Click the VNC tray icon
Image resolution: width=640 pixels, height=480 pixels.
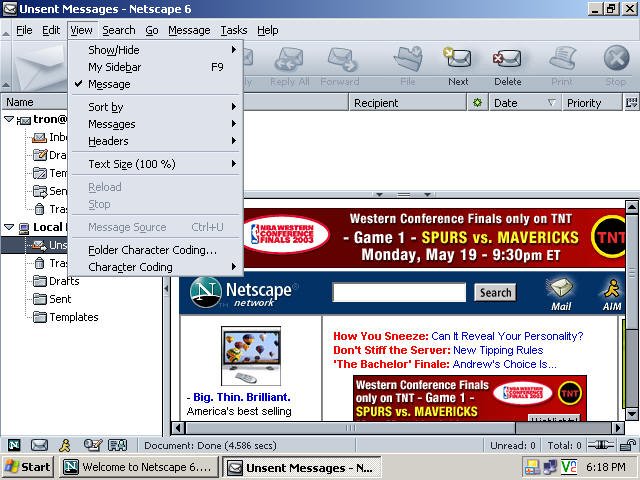point(569,467)
